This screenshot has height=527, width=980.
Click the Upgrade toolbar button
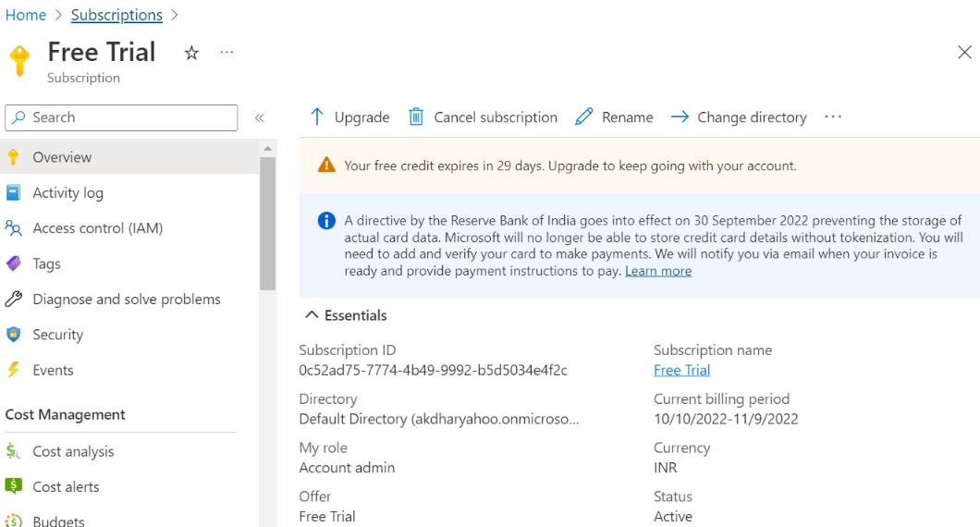(350, 116)
